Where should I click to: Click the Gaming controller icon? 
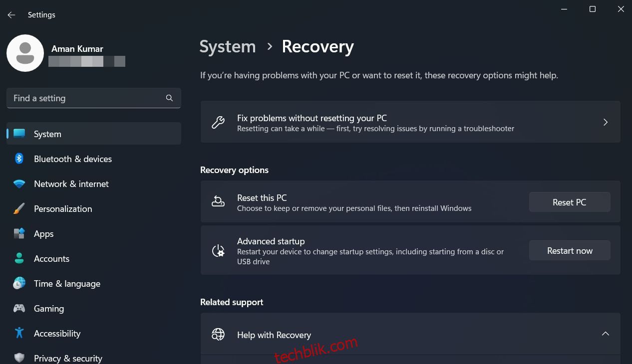[x=19, y=308]
